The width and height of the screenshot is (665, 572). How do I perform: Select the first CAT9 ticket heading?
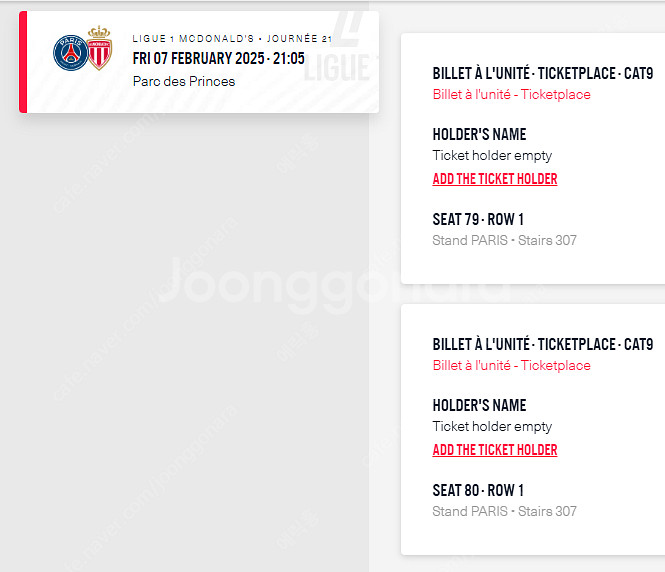tap(543, 73)
